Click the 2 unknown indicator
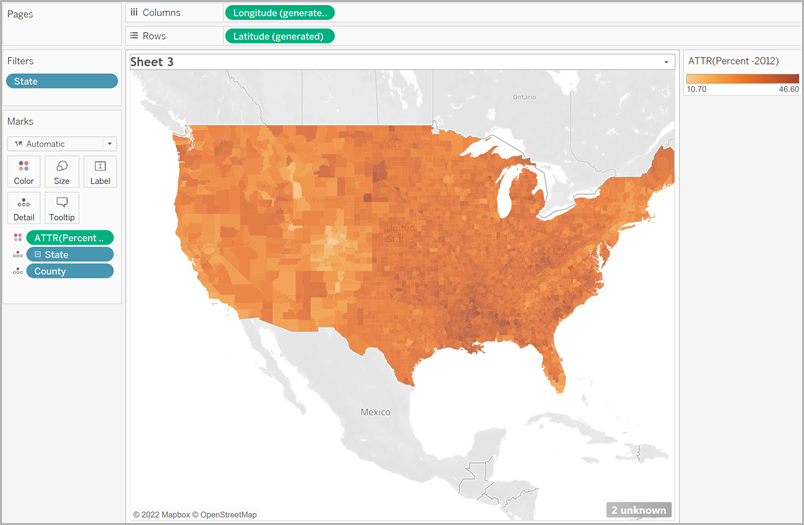This screenshot has height=525, width=804. point(638,510)
